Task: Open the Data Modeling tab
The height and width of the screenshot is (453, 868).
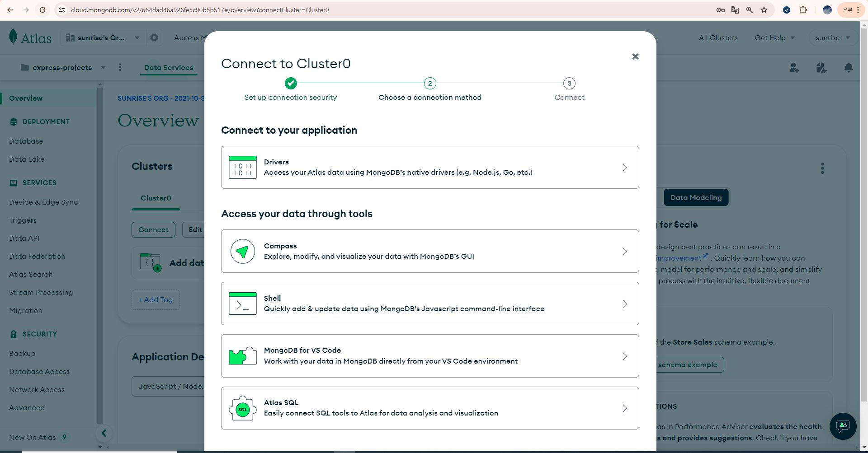Action: coord(696,197)
